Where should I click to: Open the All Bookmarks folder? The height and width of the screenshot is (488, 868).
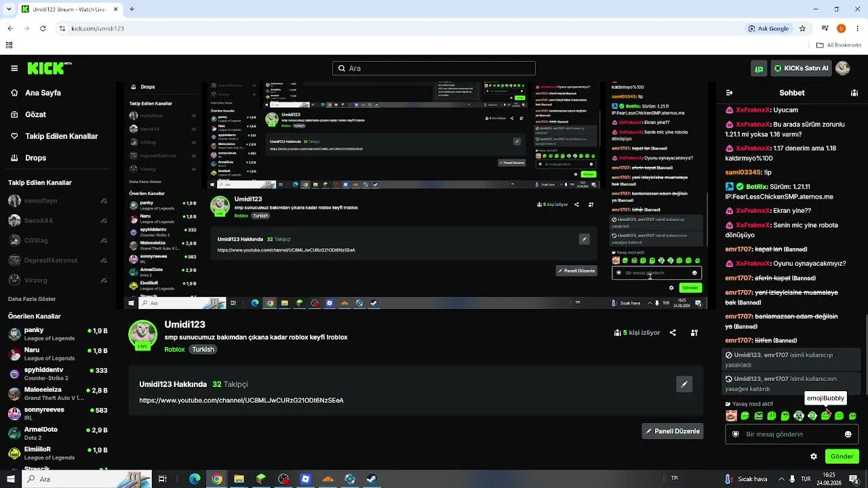(839, 45)
